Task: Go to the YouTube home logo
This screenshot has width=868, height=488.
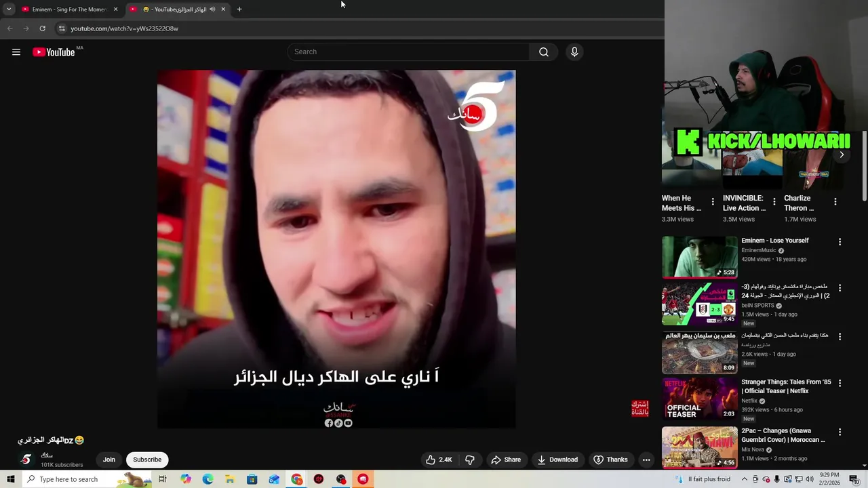Action: [54, 52]
